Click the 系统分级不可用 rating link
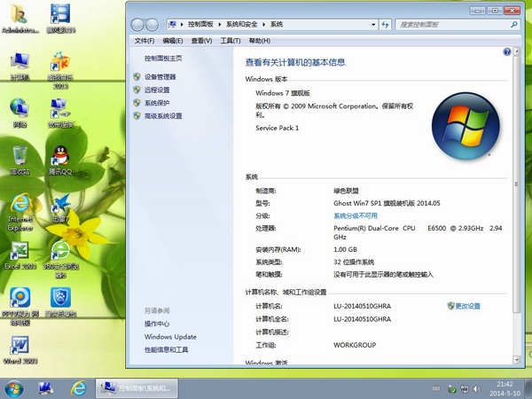This screenshot has height=399, width=532. point(356,215)
